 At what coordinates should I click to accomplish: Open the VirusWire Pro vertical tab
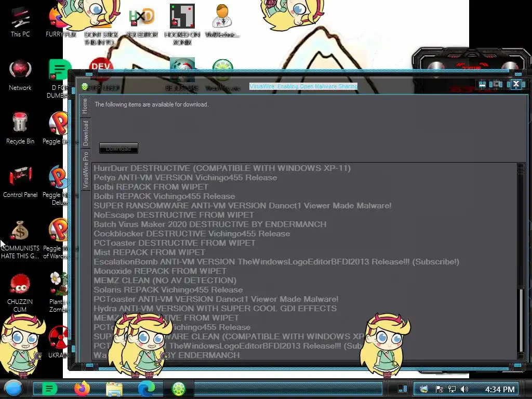[85, 170]
